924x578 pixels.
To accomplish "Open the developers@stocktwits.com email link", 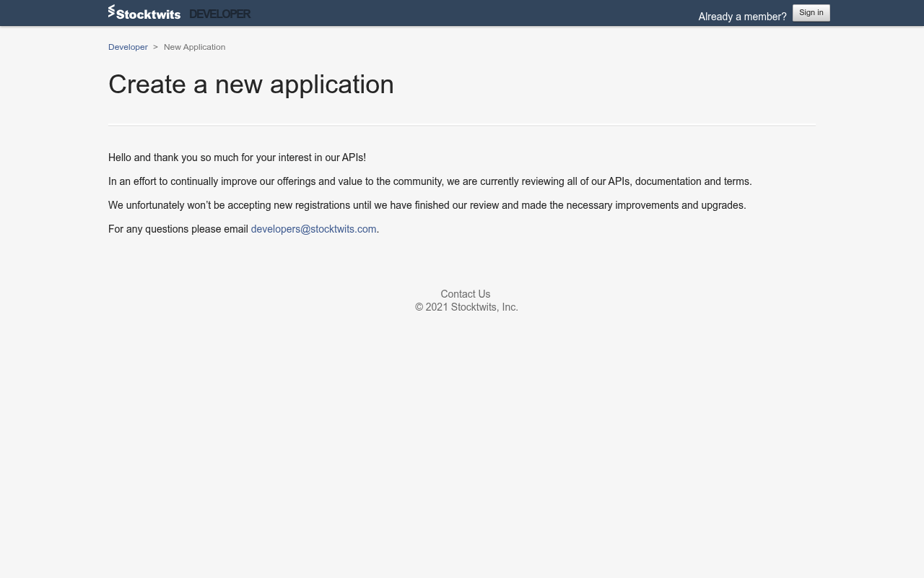I will (x=313, y=229).
